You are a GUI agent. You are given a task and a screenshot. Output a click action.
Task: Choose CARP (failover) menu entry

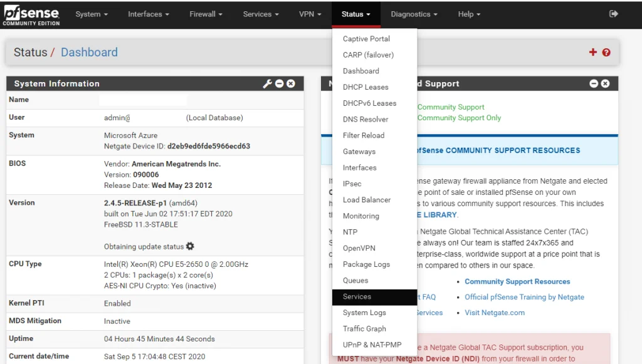(375, 55)
